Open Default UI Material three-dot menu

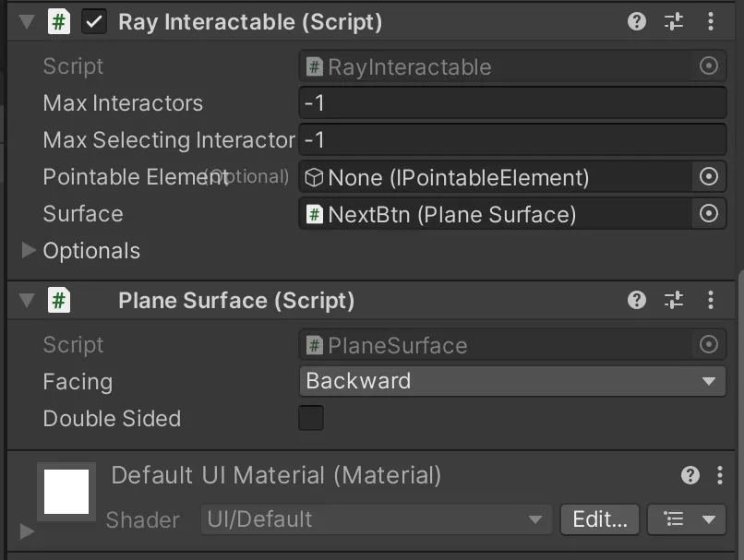(x=720, y=475)
